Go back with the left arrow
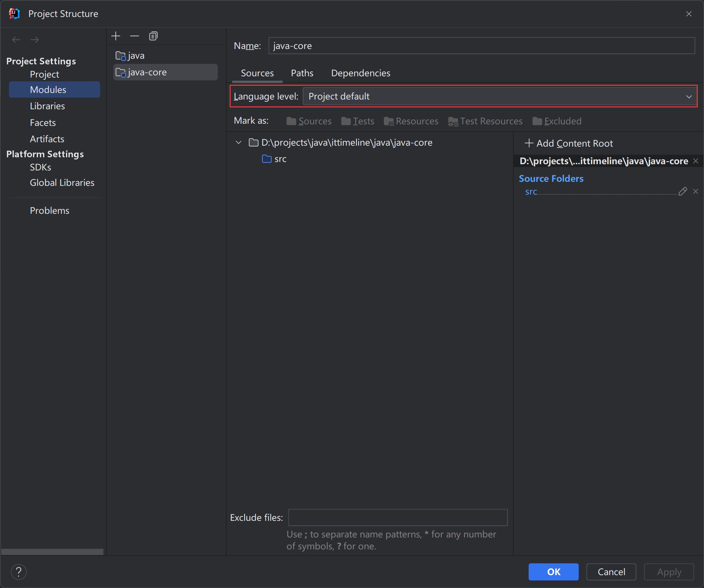Screen dimensions: 704x588 [x=16, y=40]
